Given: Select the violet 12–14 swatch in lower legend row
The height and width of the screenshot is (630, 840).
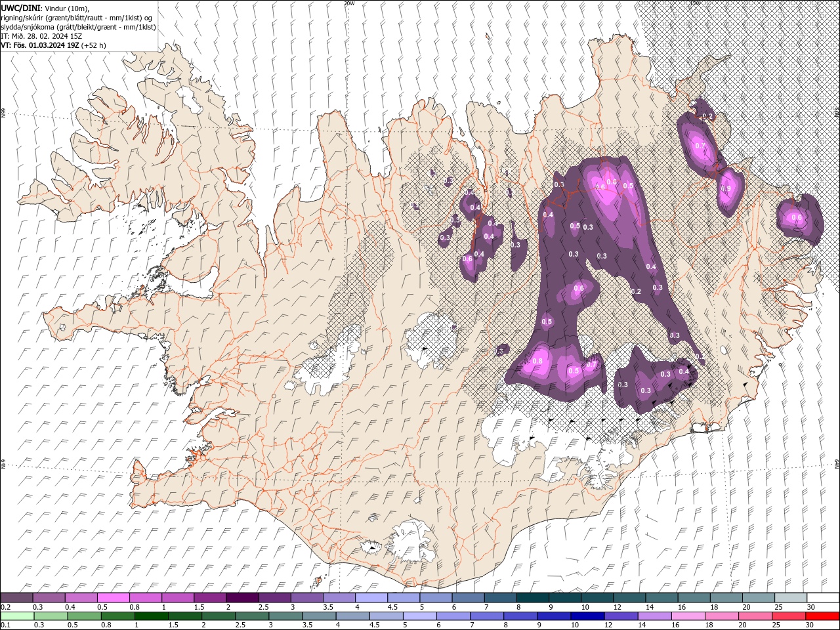Looking at the screenshot, I should coord(621,616).
